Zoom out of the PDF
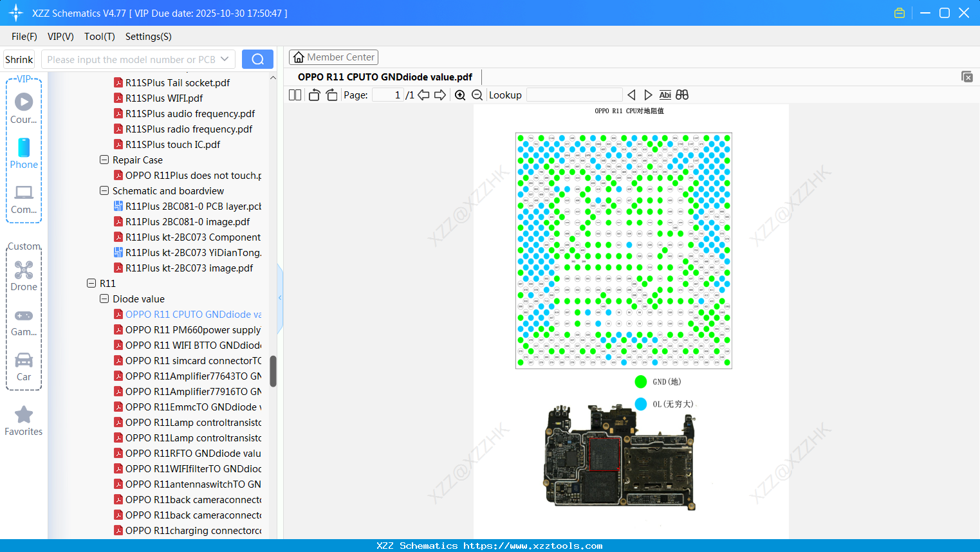The width and height of the screenshot is (980, 552). [x=477, y=95]
